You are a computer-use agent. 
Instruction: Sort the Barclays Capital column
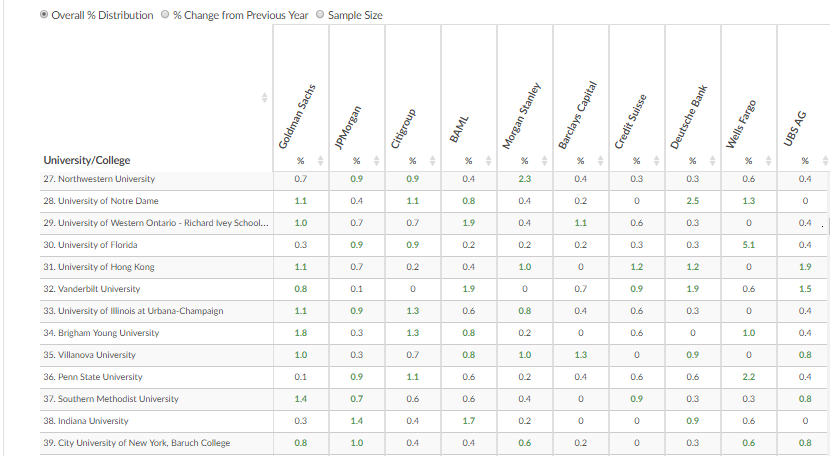(x=601, y=161)
